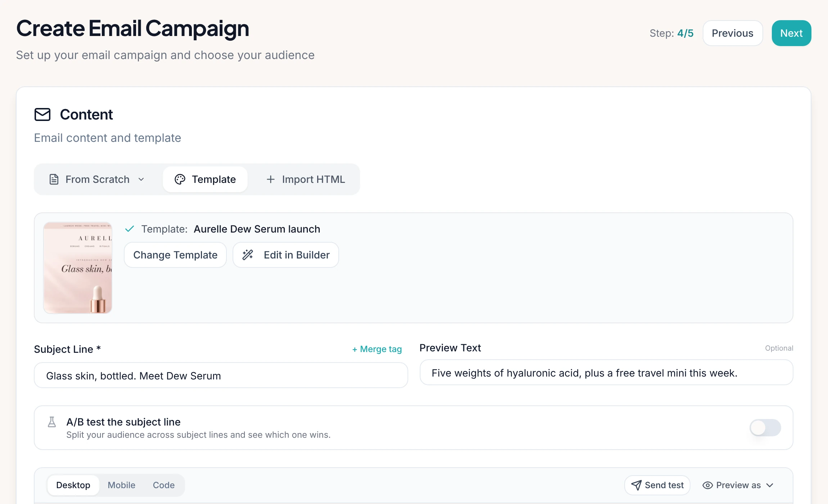The image size is (828, 504).
Task: Click the paper plane icon in Send test
Action: click(636, 485)
